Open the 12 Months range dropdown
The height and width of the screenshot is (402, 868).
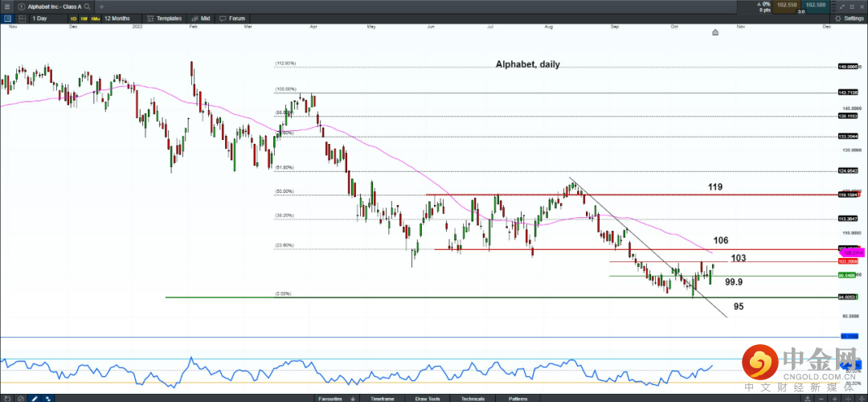click(x=119, y=18)
